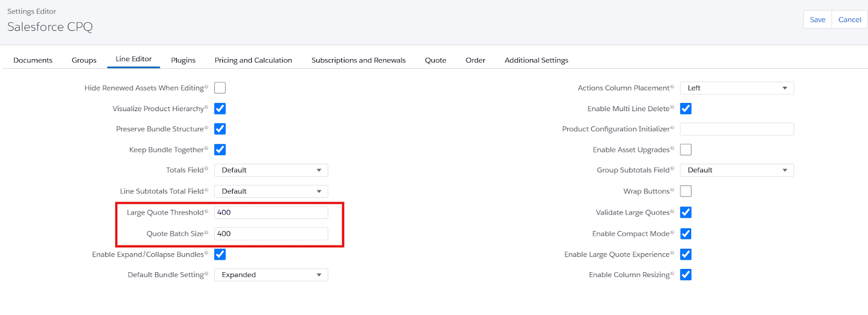This screenshot has width=868, height=315.
Task: Open Line Subtotals Total Field dropdown
Action: (x=271, y=191)
